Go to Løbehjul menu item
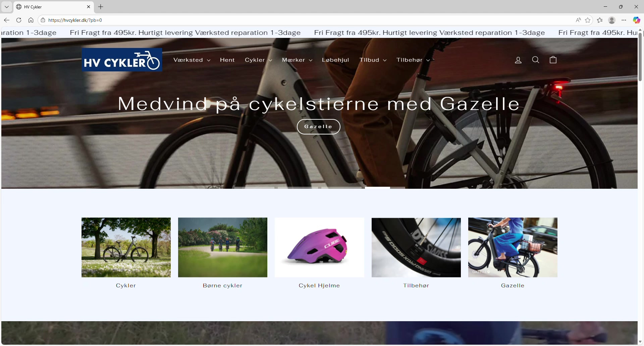 coord(335,60)
